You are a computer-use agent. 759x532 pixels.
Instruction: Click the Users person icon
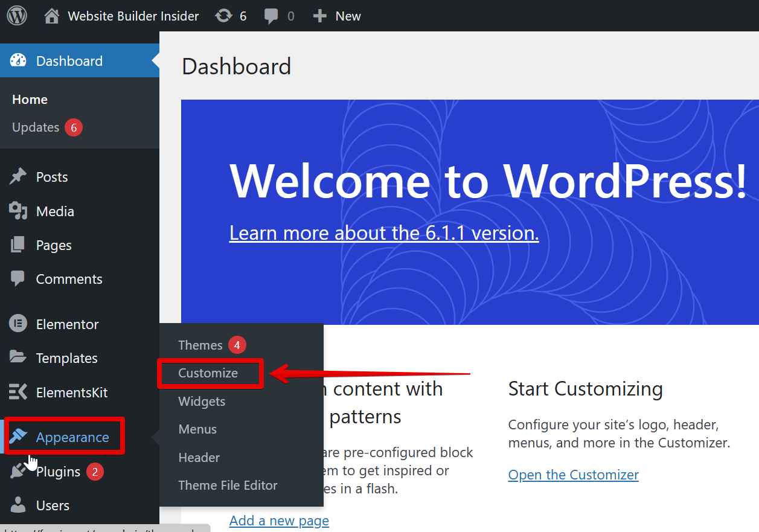tap(18, 505)
